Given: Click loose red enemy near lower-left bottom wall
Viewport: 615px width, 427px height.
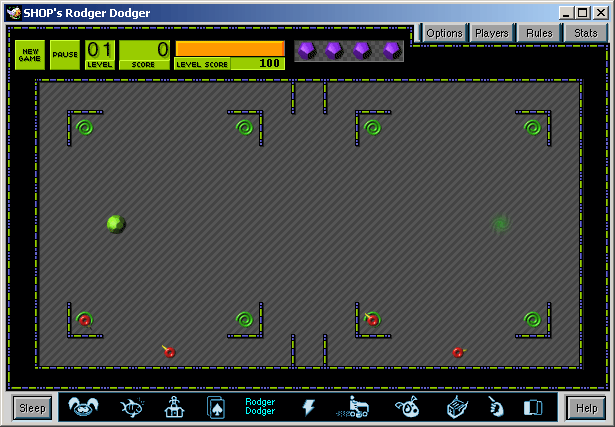Looking at the screenshot, I should pyautogui.click(x=169, y=352).
